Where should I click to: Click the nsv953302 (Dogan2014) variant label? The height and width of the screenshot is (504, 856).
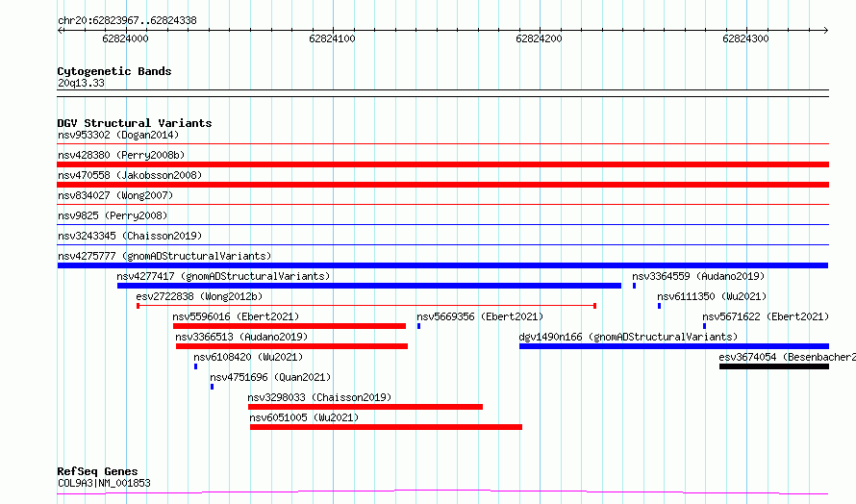118,135
